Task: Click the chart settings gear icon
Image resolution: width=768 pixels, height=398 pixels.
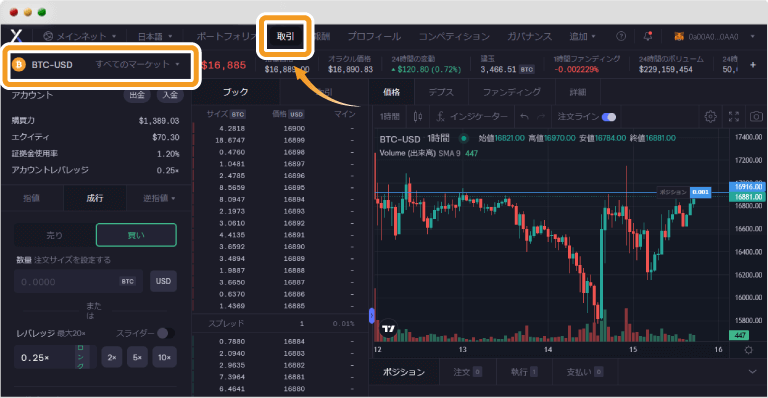Action: click(x=710, y=117)
